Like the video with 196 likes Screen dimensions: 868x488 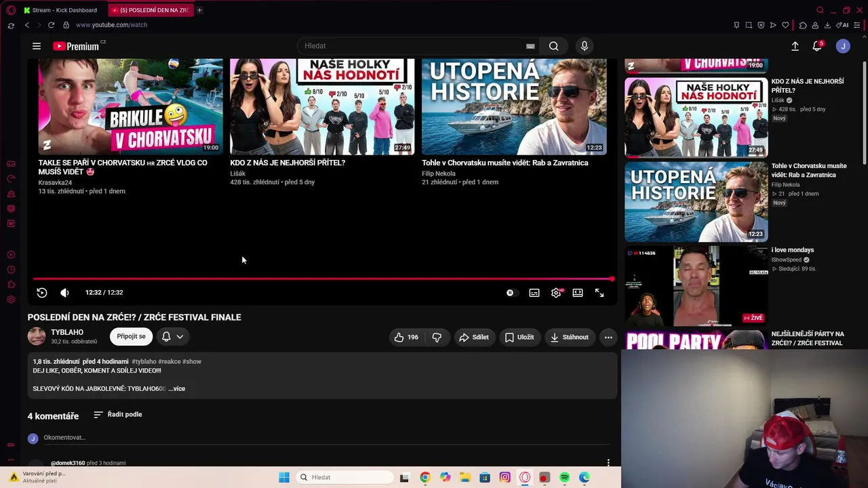(x=406, y=337)
